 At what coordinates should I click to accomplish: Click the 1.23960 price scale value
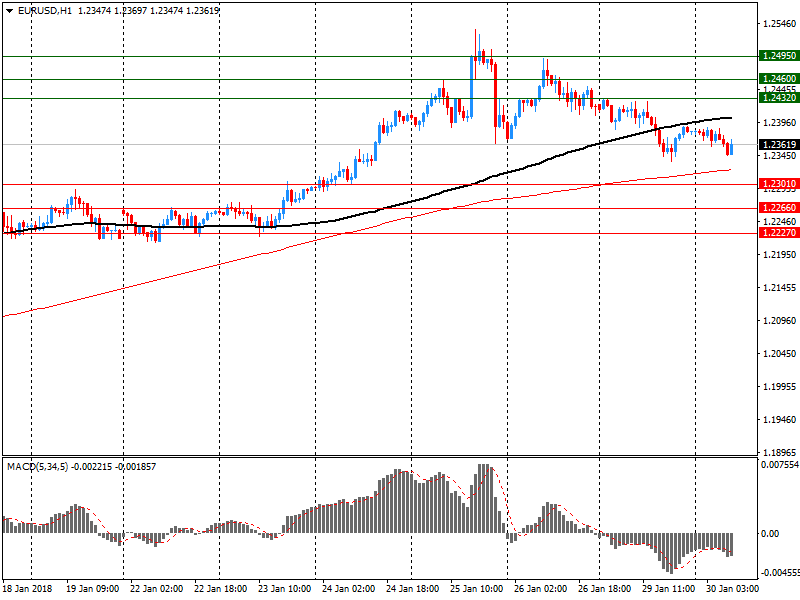pyautogui.click(x=780, y=122)
